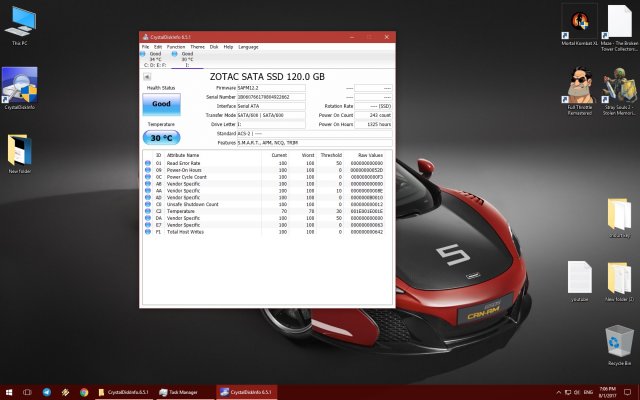
Task: Open the Function menu
Action: pyautogui.click(x=175, y=47)
